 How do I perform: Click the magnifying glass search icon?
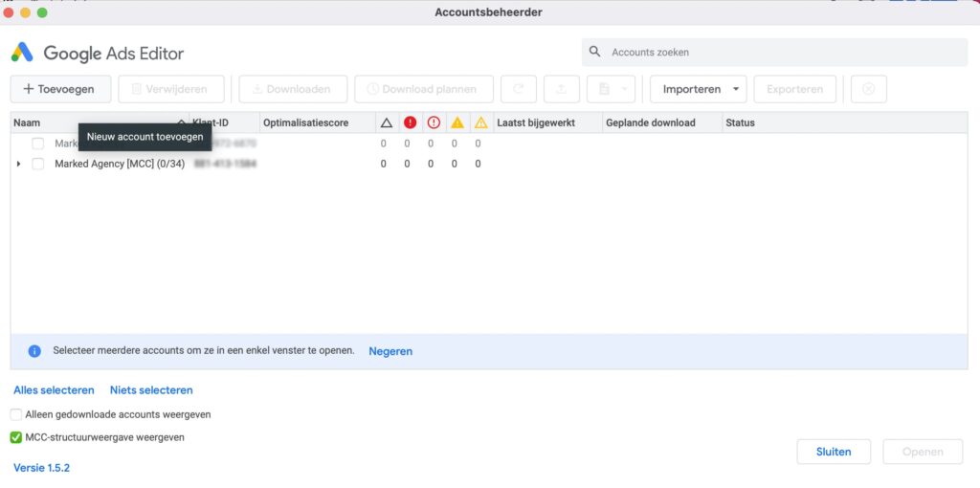click(595, 52)
